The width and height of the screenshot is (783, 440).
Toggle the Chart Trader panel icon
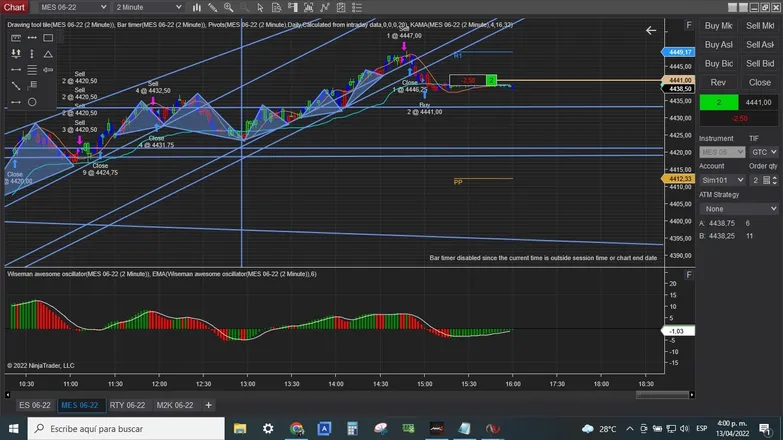(x=293, y=7)
